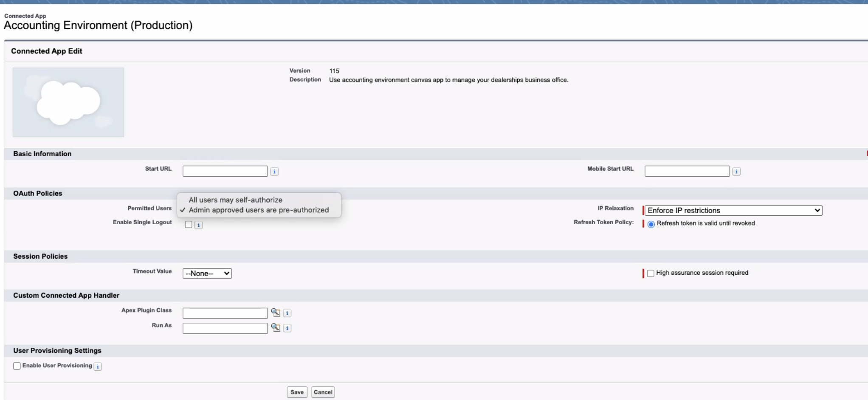Click the Basic Information section header

tap(42, 154)
